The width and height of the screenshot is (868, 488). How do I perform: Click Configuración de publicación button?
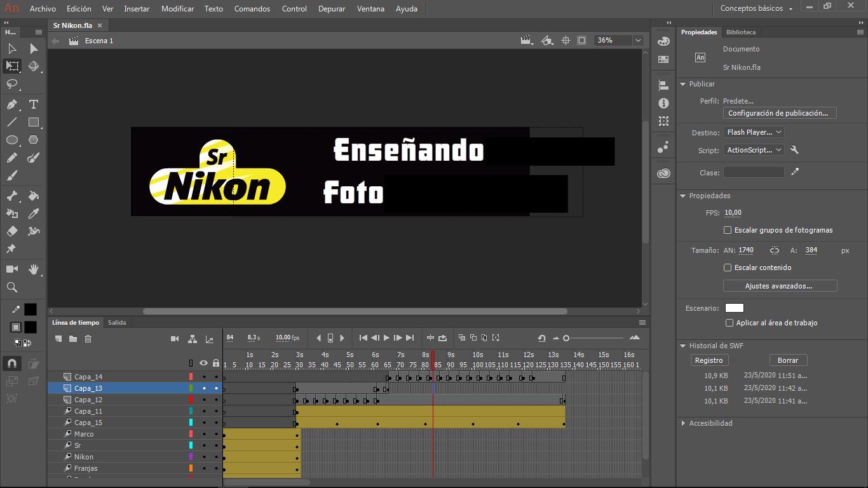pyautogui.click(x=780, y=113)
